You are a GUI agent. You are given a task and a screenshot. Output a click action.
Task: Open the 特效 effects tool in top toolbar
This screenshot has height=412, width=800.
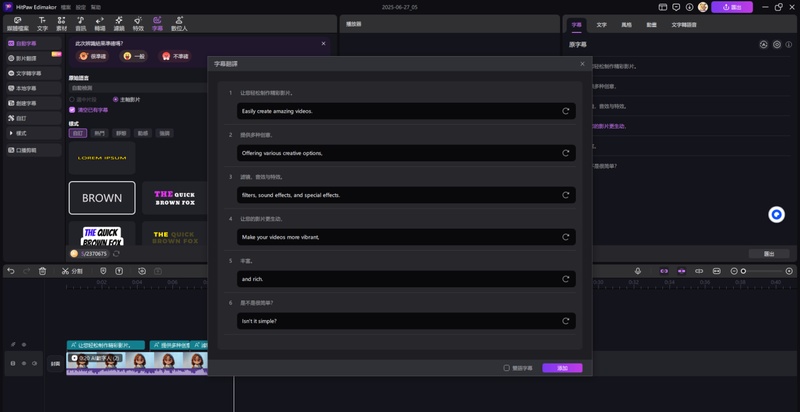137,24
